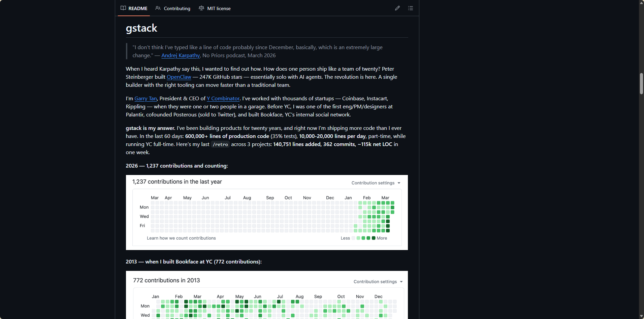Click Learn how we count contributions
This screenshot has width=644, height=319.
point(181,238)
